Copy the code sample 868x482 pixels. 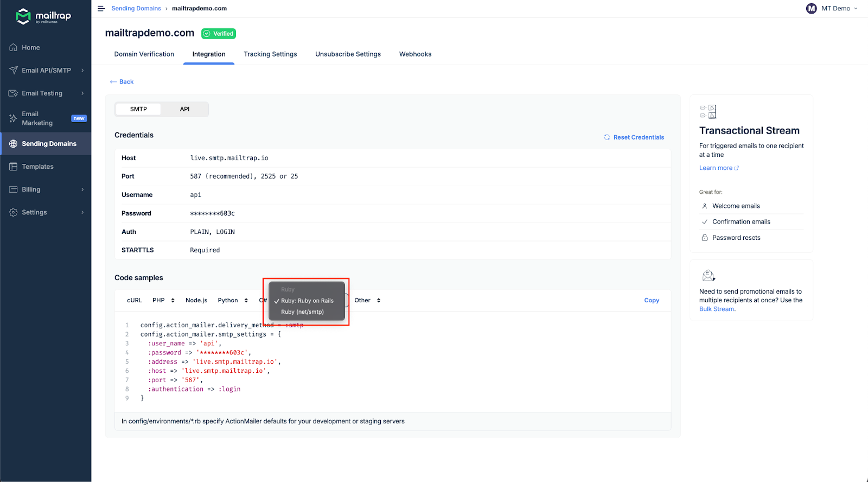[x=651, y=300]
